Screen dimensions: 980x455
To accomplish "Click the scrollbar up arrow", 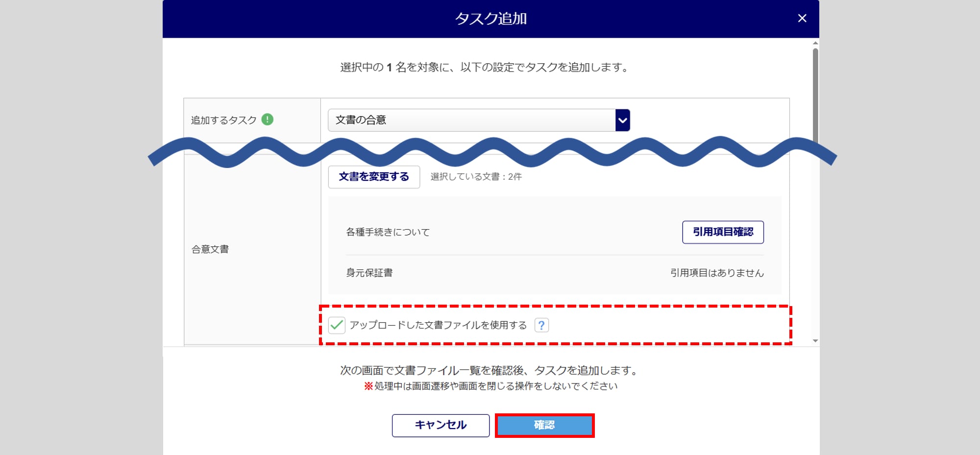I will (815, 43).
